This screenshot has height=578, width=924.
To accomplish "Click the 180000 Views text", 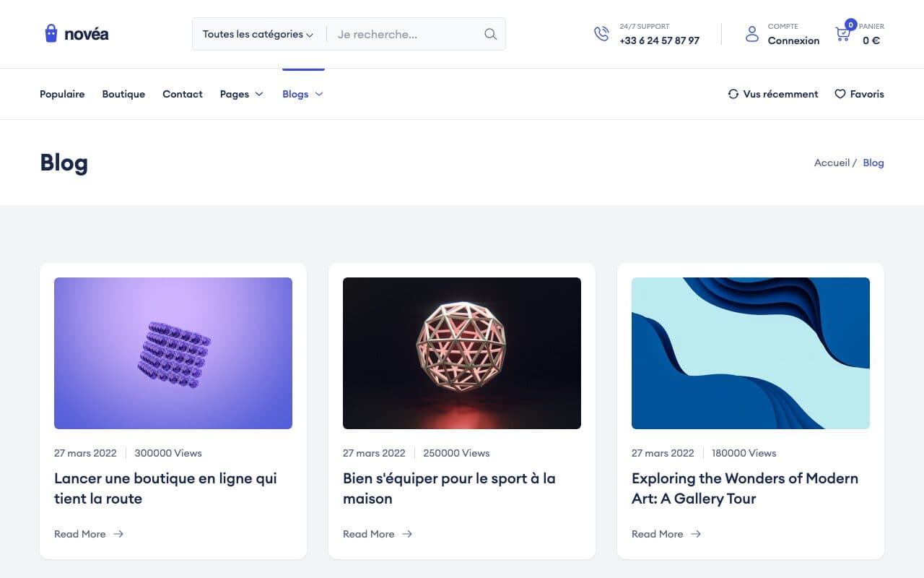I will click(744, 453).
